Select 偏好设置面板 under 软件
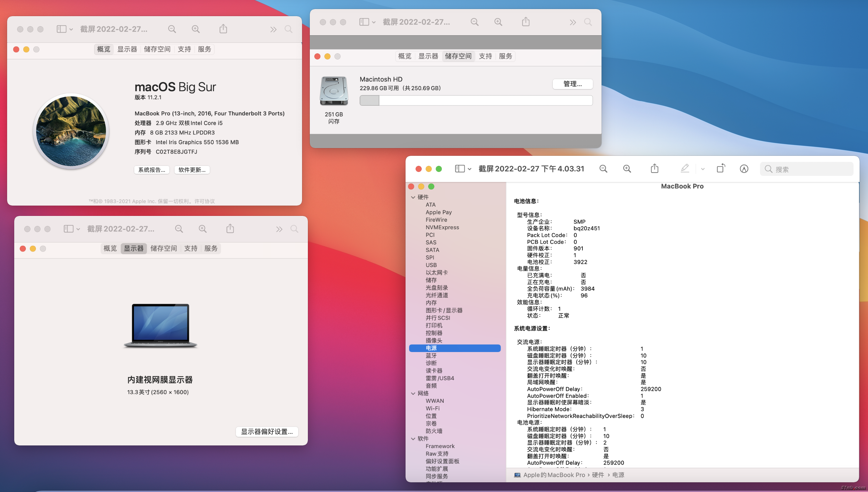This screenshot has height=492, width=868. click(x=442, y=461)
